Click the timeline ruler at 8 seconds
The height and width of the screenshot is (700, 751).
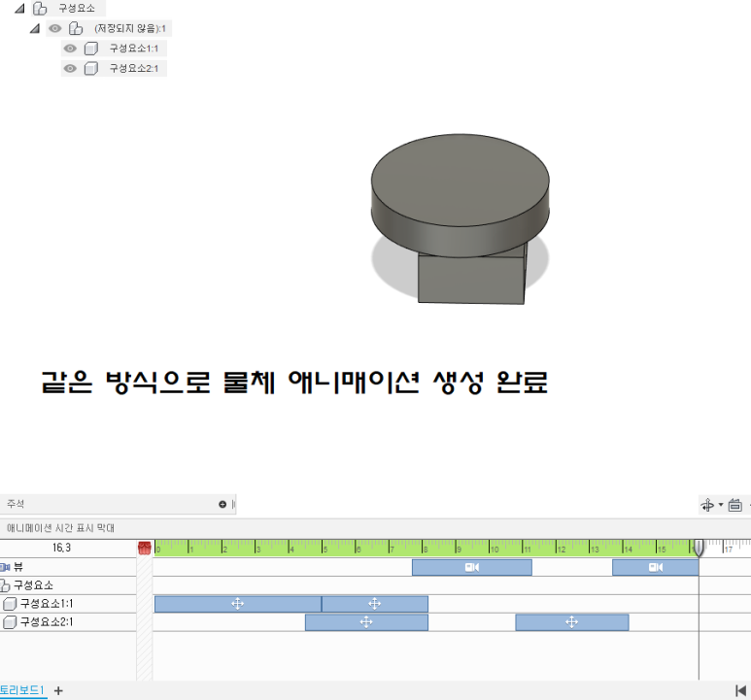coord(423,548)
